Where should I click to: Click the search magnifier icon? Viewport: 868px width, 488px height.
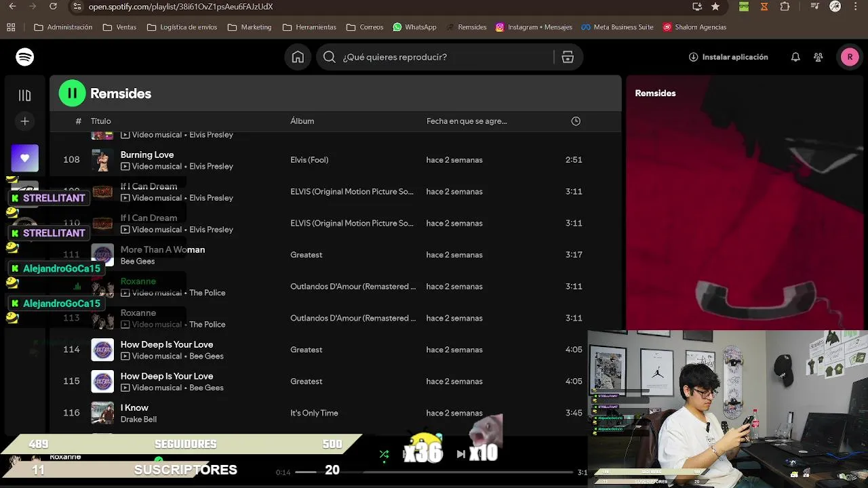(330, 57)
